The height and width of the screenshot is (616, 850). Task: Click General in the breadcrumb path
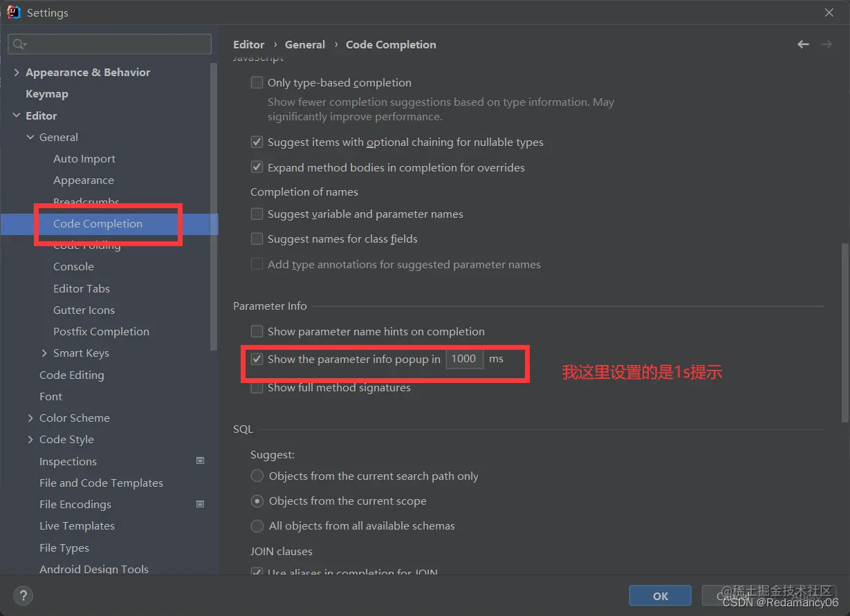(305, 44)
